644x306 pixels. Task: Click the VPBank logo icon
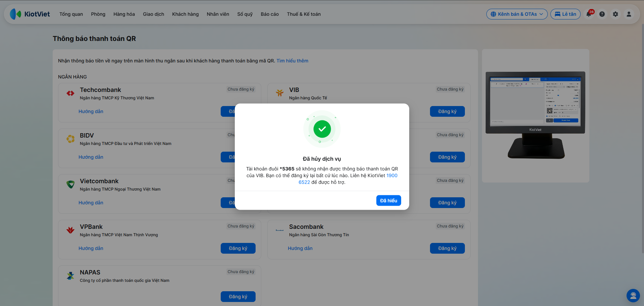70,230
